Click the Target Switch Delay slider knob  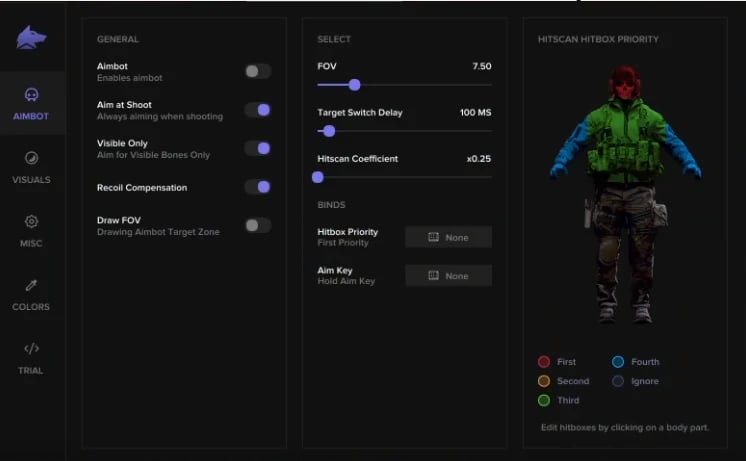(x=329, y=131)
